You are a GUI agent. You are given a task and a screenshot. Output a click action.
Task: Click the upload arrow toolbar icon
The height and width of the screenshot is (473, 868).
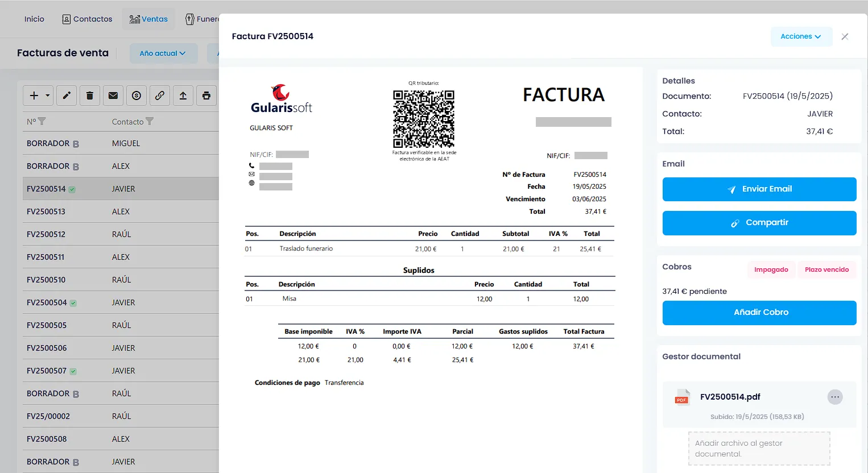(x=183, y=96)
